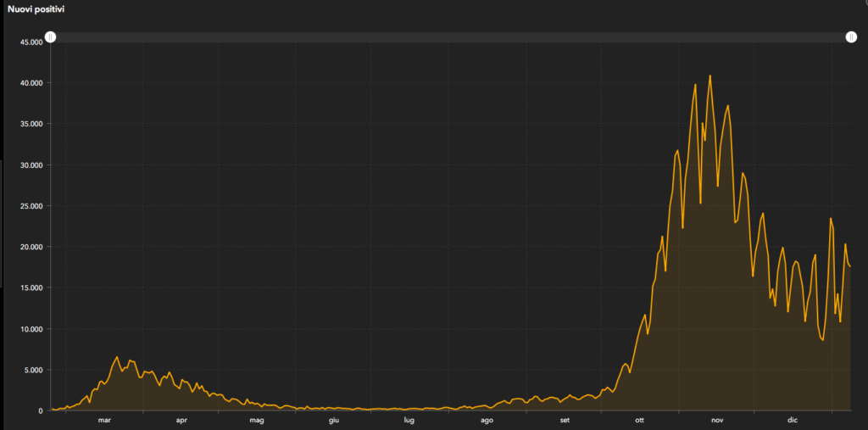
Task: Click the 'dic' month axis label
Action: [793, 421]
